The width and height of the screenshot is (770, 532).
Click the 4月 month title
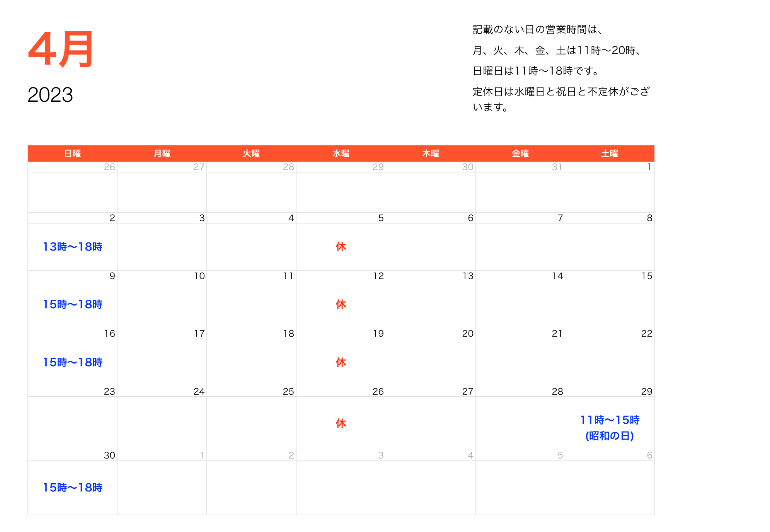pyautogui.click(x=61, y=49)
